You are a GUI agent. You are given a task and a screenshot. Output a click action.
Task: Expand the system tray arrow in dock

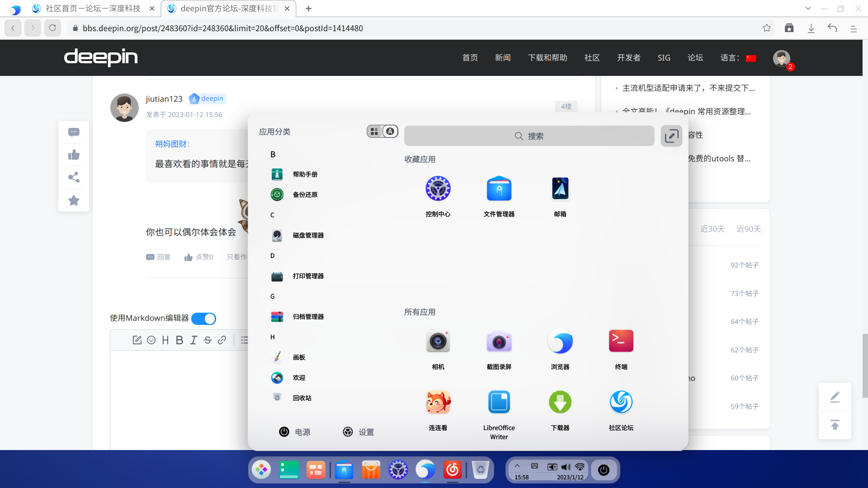tap(517, 466)
